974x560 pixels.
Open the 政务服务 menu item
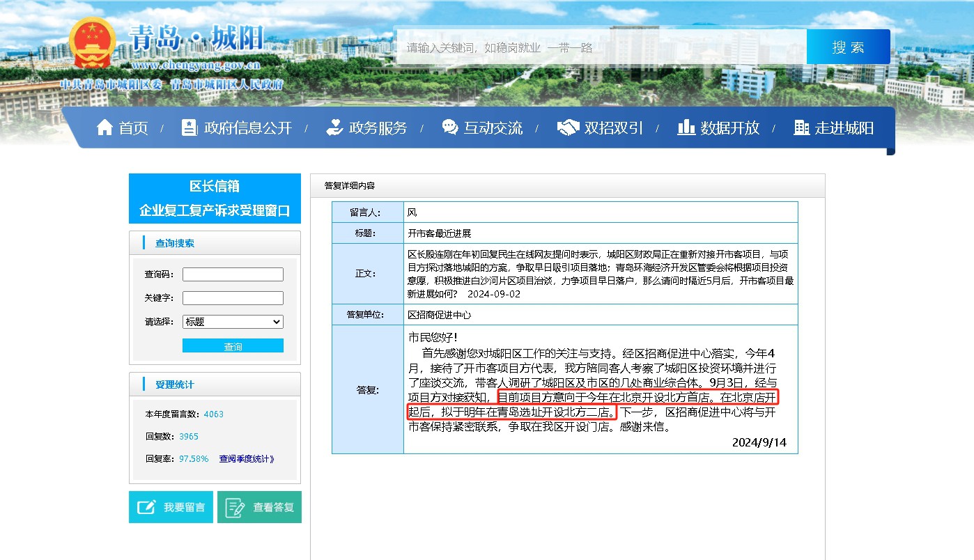pyautogui.click(x=378, y=128)
